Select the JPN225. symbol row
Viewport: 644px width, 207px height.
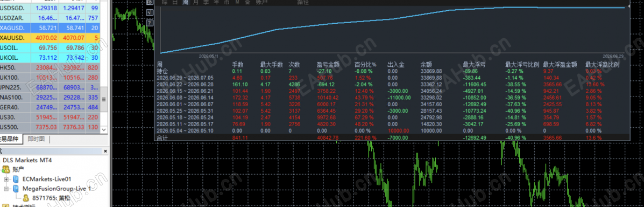[50, 87]
